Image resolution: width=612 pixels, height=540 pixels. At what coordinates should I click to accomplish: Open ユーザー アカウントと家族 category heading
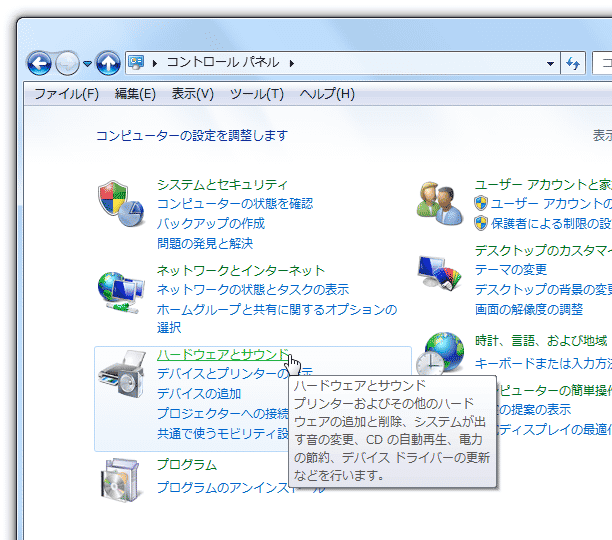[543, 185]
